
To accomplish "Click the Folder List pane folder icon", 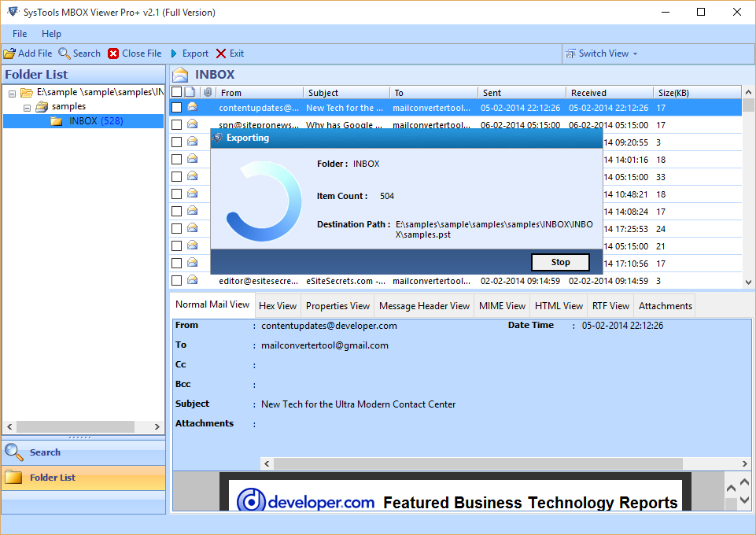I will click(13, 477).
